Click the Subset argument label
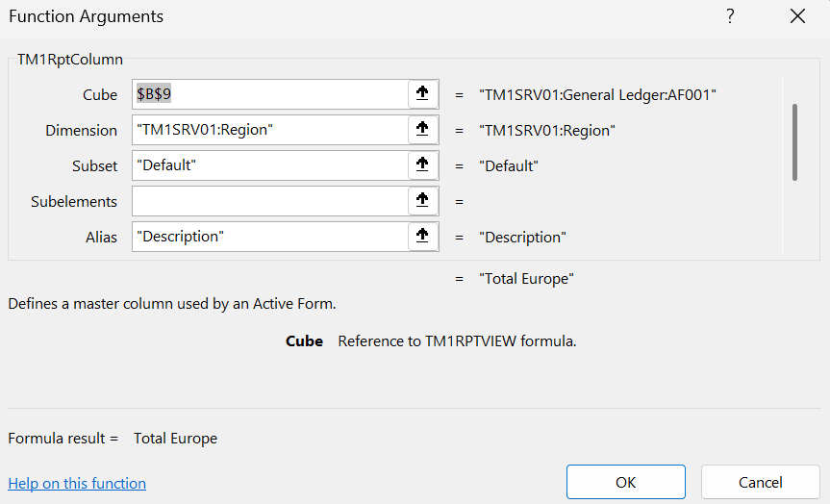 click(94, 165)
